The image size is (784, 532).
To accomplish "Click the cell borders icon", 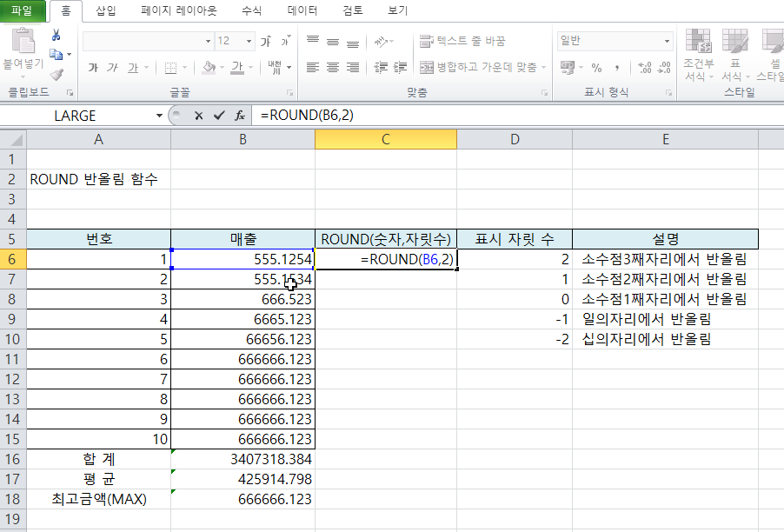I will tap(170, 68).
